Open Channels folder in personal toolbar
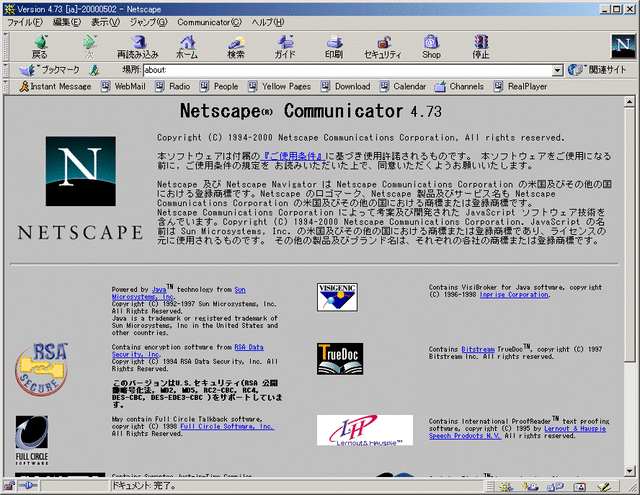This screenshot has width=640, height=495. [x=459, y=87]
